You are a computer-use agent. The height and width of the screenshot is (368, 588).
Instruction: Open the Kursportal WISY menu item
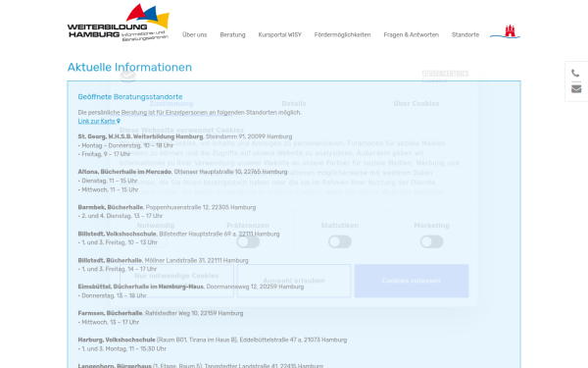tap(279, 34)
